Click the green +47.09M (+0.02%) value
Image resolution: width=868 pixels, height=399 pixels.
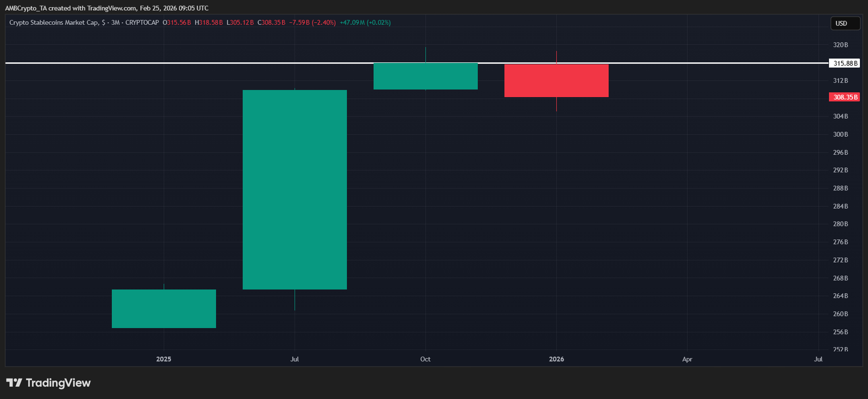click(365, 23)
